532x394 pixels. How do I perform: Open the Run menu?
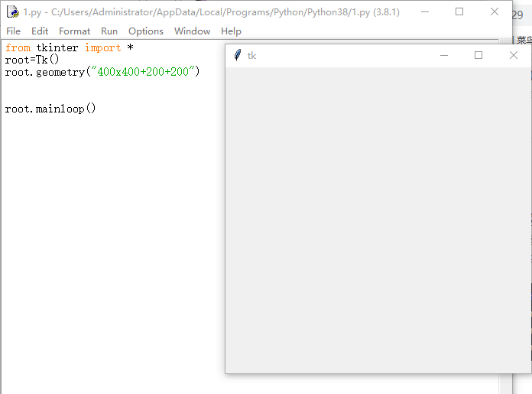109,31
